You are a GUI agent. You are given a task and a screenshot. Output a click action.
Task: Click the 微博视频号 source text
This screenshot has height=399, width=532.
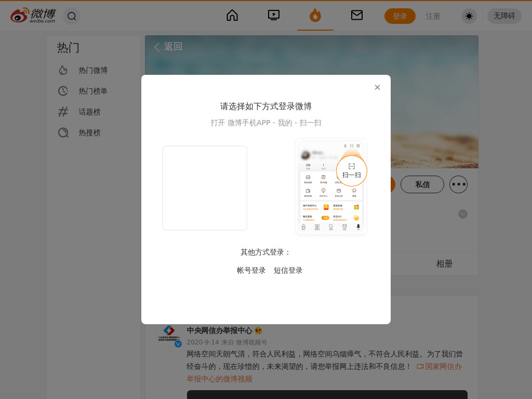tap(251, 342)
